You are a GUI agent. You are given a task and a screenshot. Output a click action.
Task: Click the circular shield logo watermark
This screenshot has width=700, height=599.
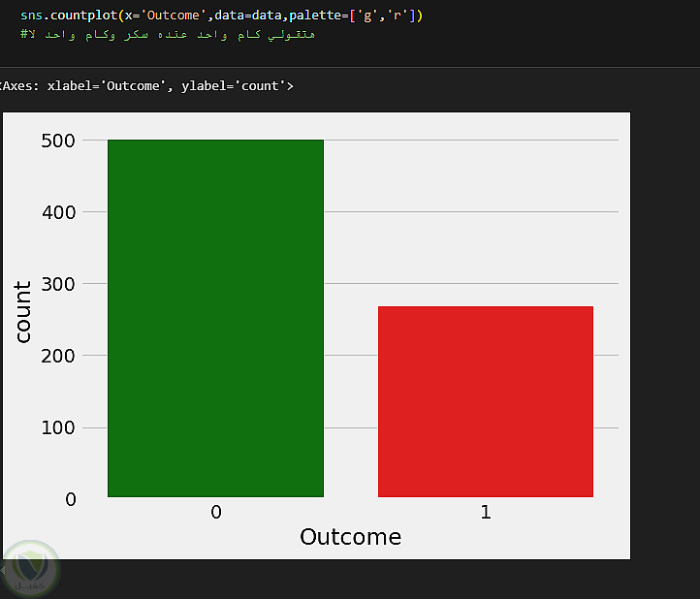tap(32, 569)
